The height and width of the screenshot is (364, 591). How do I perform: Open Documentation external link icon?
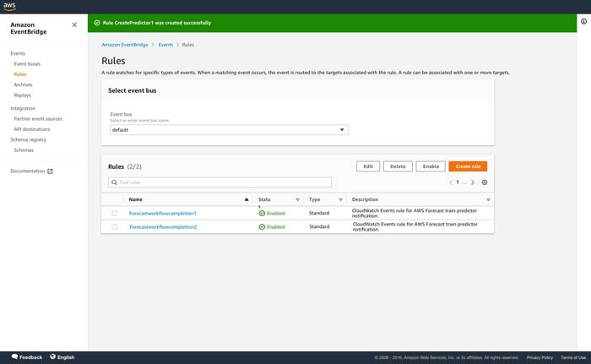(x=50, y=171)
